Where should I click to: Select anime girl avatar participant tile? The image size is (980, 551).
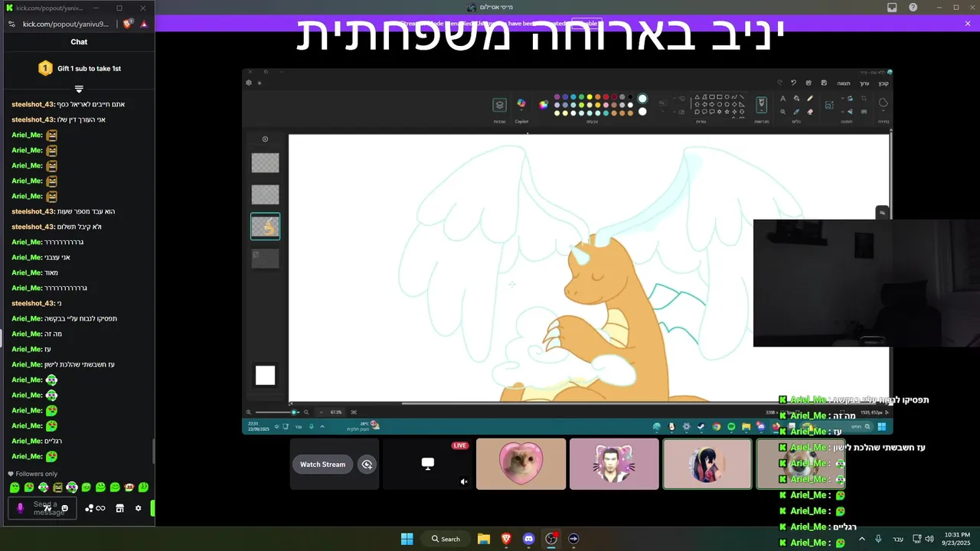coord(707,464)
